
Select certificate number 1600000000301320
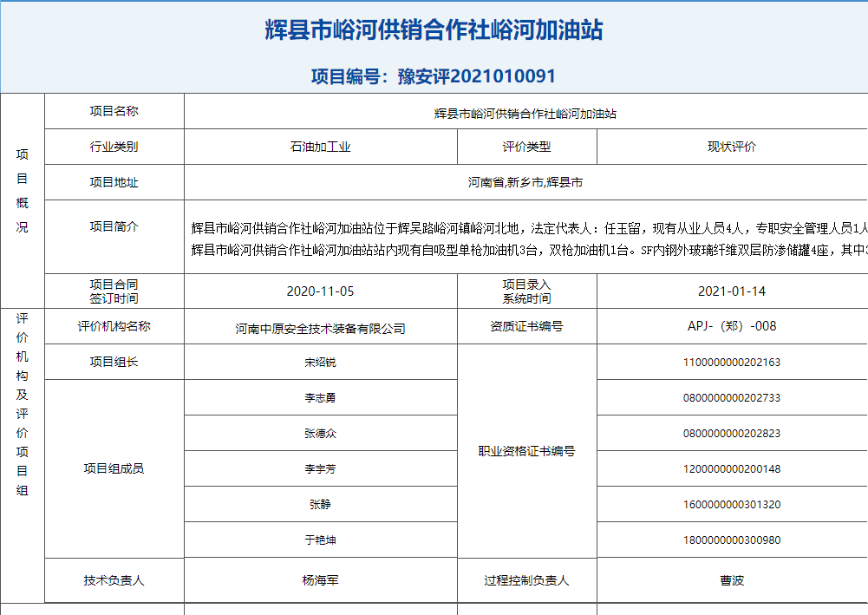coord(732,504)
